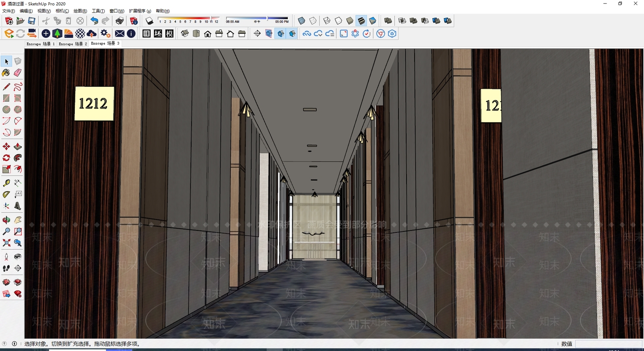Save the model with the floppy icon
The height and width of the screenshot is (351, 644).
pyautogui.click(x=31, y=21)
